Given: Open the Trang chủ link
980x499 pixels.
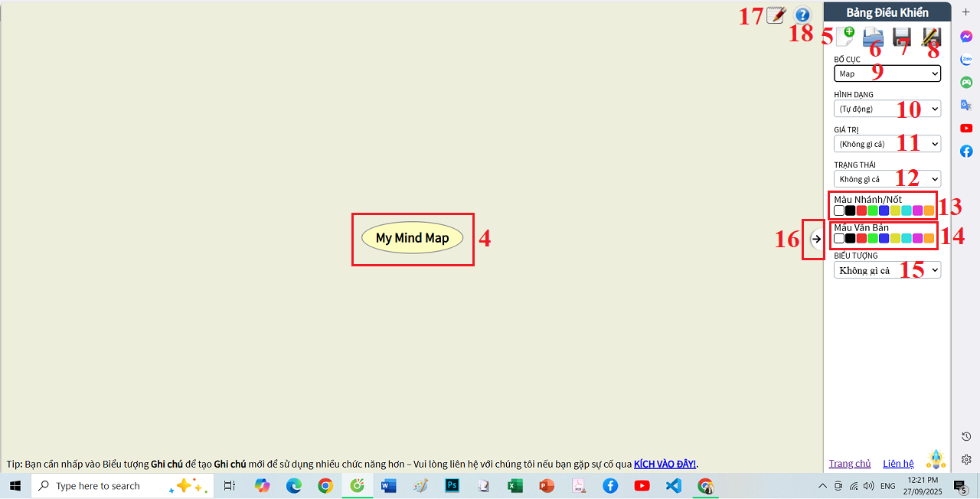Looking at the screenshot, I should pos(850,463).
